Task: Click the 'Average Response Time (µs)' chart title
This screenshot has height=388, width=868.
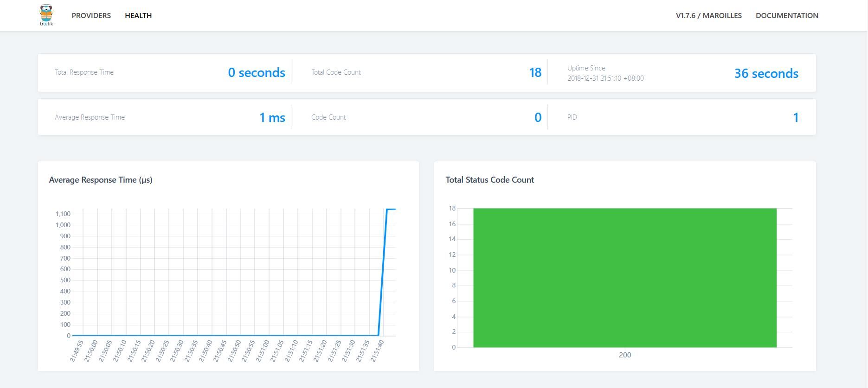Action: coord(101,180)
